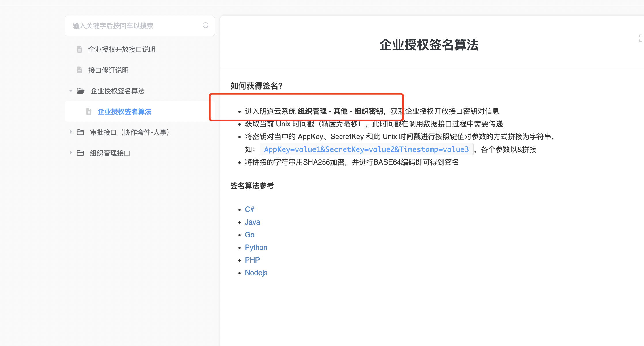Click the search magnifier icon
The image size is (644, 346).
click(206, 26)
